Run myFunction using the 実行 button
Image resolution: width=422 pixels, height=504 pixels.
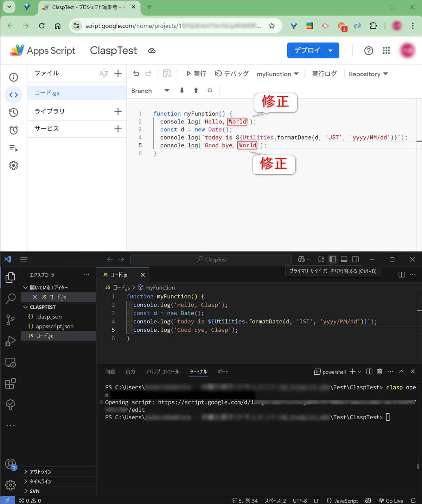196,73
